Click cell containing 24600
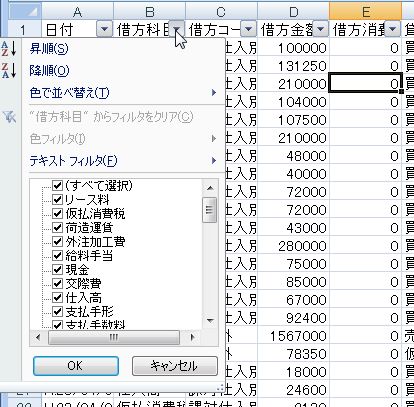The width and height of the screenshot is (414, 407). click(293, 390)
